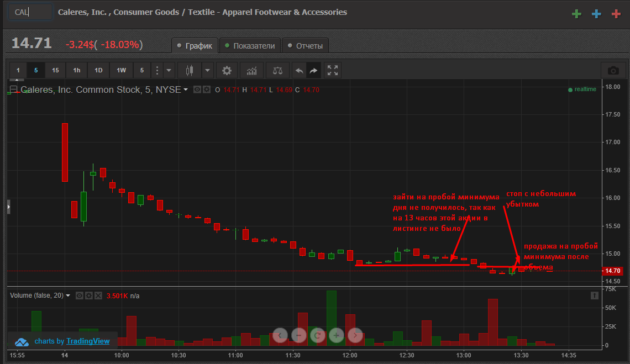Select 1 minute interval
The image size is (630, 364).
18,71
